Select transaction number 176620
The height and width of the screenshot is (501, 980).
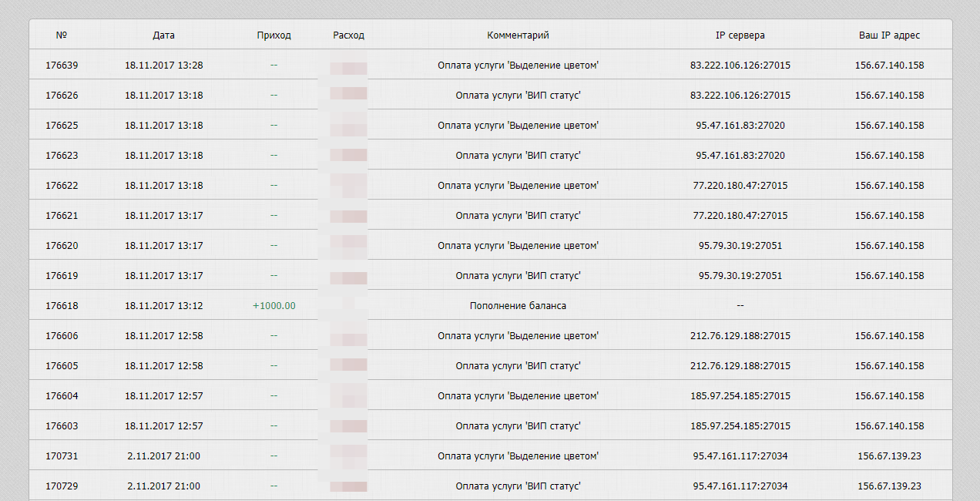click(62, 246)
